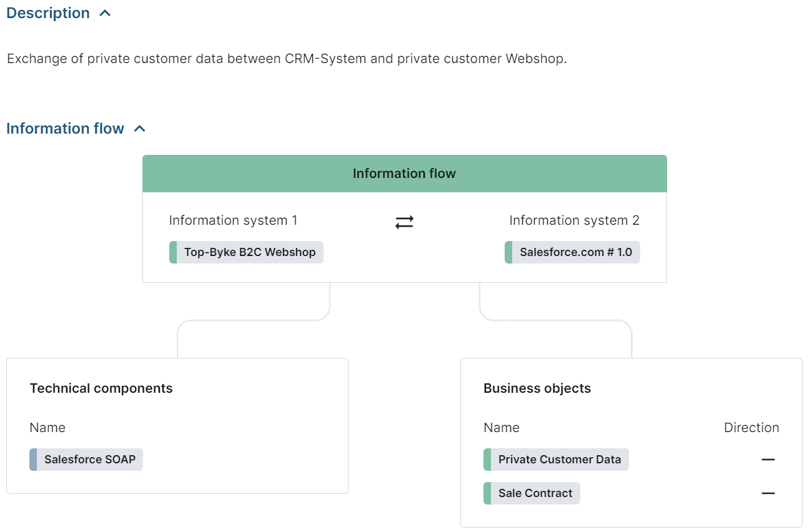Screen dimensions: 812x532
Task: Click the Technical components card title
Action: (x=101, y=388)
